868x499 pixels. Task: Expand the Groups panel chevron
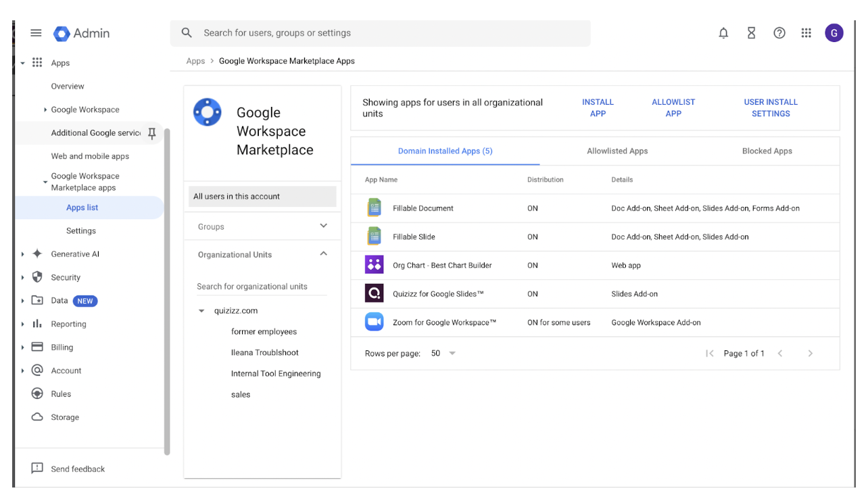coord(323,226)
